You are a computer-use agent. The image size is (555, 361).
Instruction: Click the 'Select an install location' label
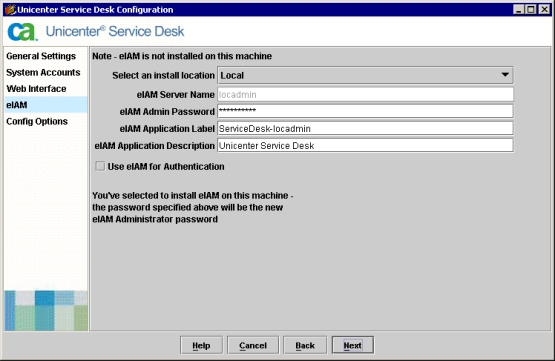(x=163, y=75)
